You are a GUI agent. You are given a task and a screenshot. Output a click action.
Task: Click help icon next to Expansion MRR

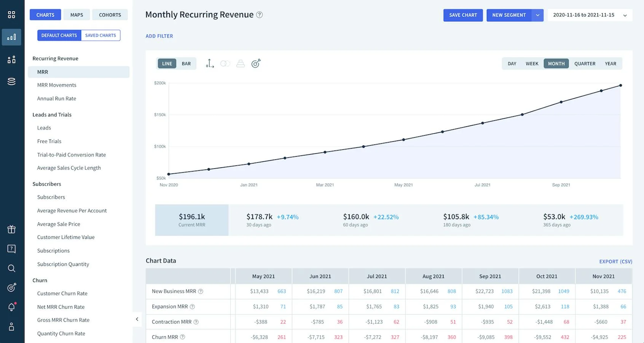click(192, 307)
